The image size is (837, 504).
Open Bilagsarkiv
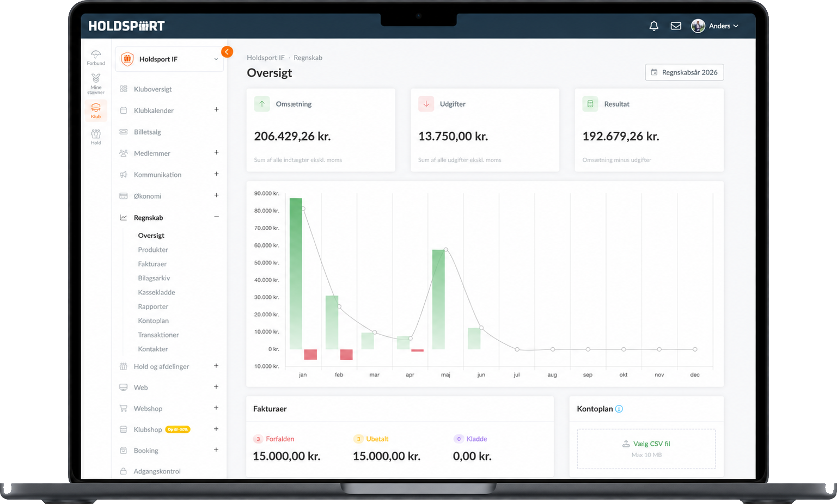click(x=154, y=278)
